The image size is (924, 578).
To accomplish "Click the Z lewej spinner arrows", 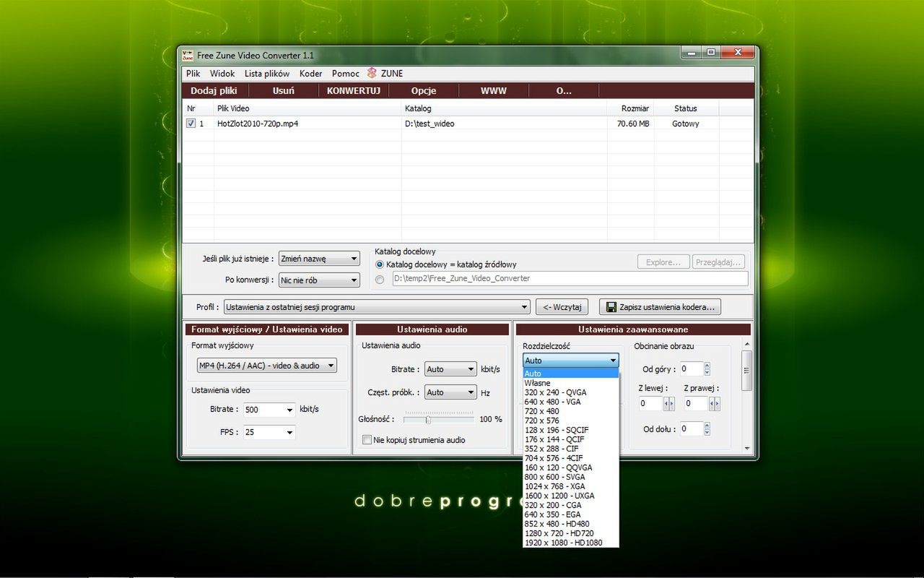I will pyautogui.click(x=668, y=404).
